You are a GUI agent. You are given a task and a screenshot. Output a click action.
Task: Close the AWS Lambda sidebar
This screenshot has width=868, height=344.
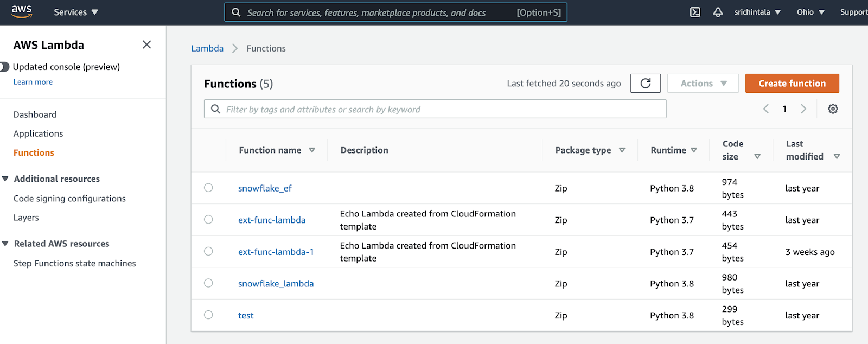coord(146,45)
